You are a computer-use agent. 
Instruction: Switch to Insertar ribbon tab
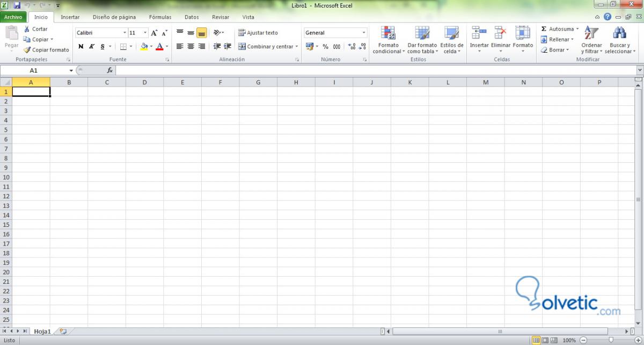tap(70, 17)
